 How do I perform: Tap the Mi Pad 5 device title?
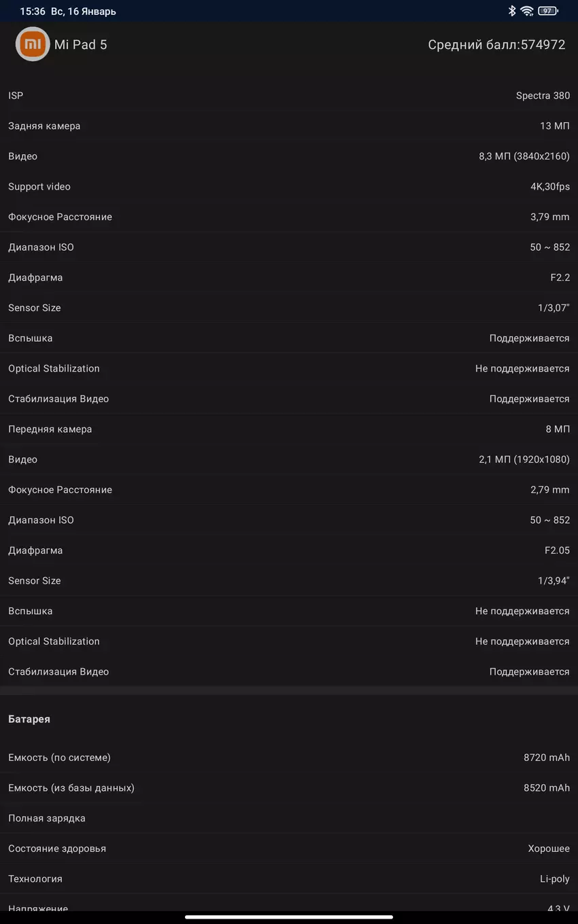[80, 45]
